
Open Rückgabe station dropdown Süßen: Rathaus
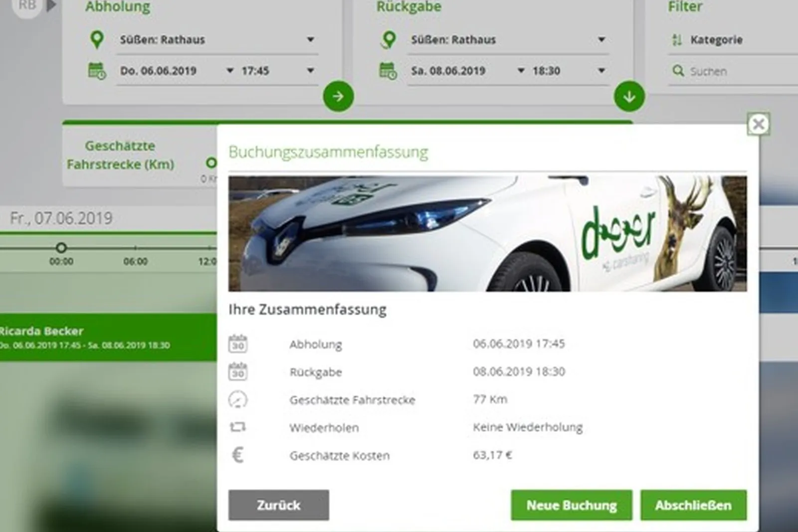(x=508, y=39)
